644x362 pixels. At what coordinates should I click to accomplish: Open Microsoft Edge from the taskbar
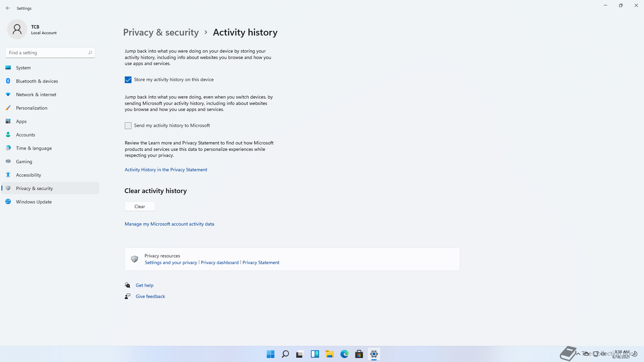344,354
